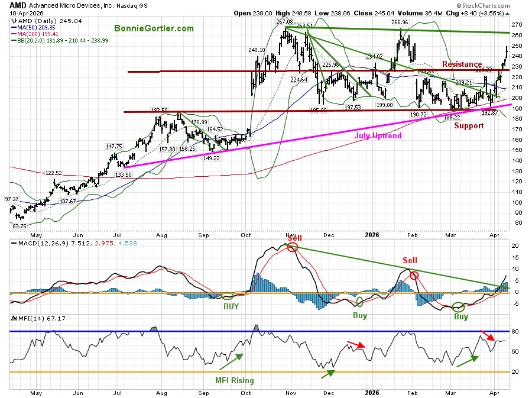Click the green BUY oval in September MACD
Image resolution: width=532 pixels, height=398 pixels.
click(226, 295)
